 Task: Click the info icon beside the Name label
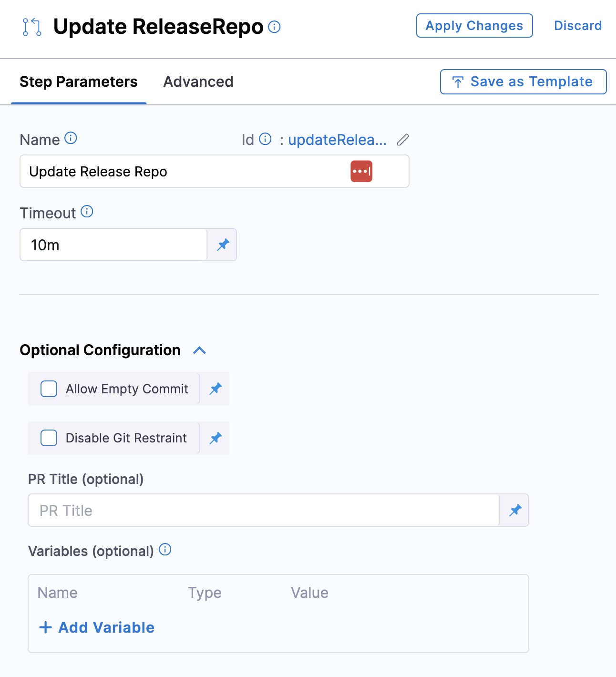pos(71,138)
